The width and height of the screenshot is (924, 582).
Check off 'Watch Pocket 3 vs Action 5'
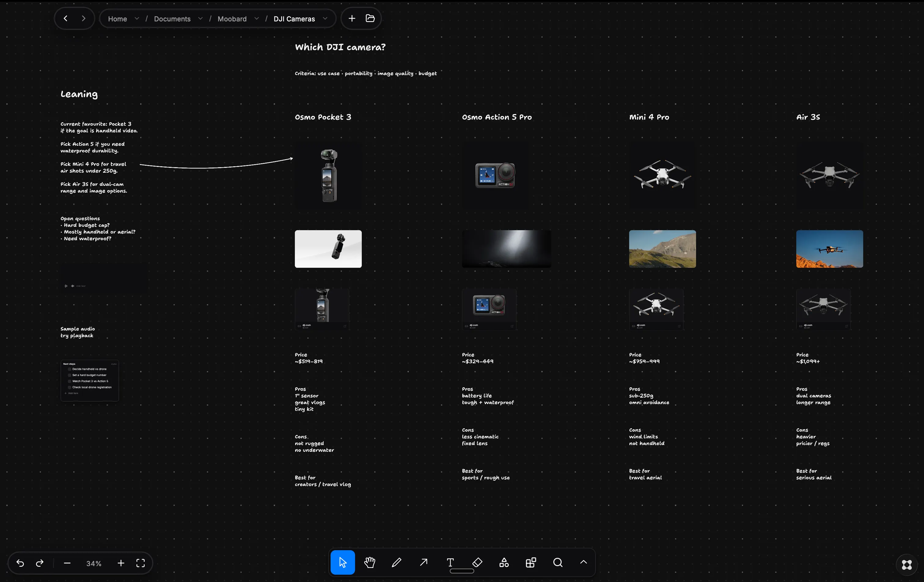pyautogui.click(x=69, y=381)
